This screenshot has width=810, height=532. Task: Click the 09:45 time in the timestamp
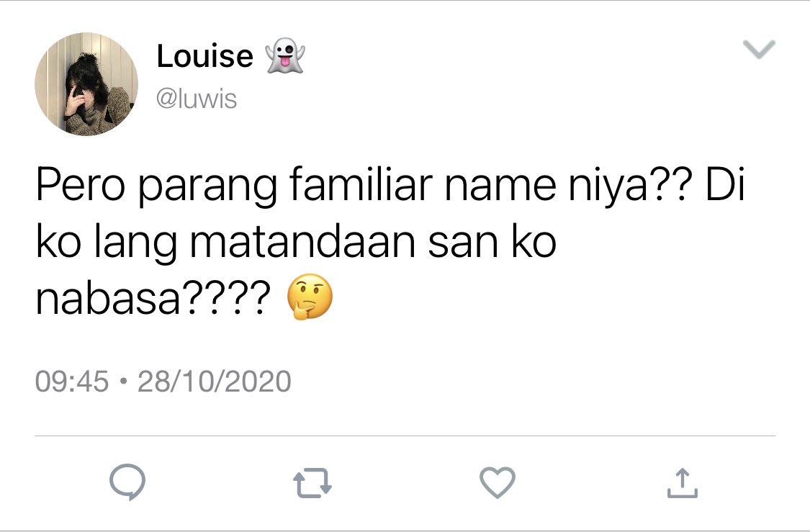(72, 381)
